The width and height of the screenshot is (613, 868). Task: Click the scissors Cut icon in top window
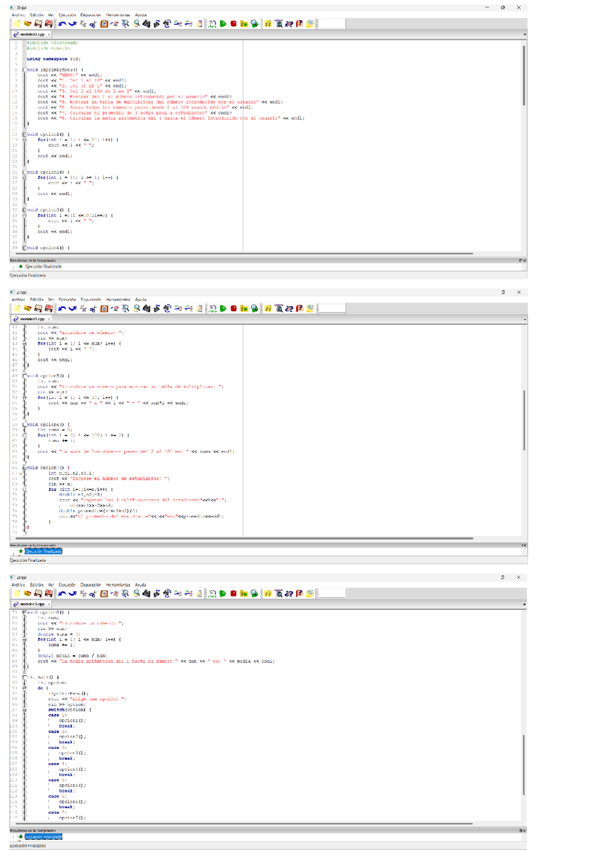tap(93, 23)
